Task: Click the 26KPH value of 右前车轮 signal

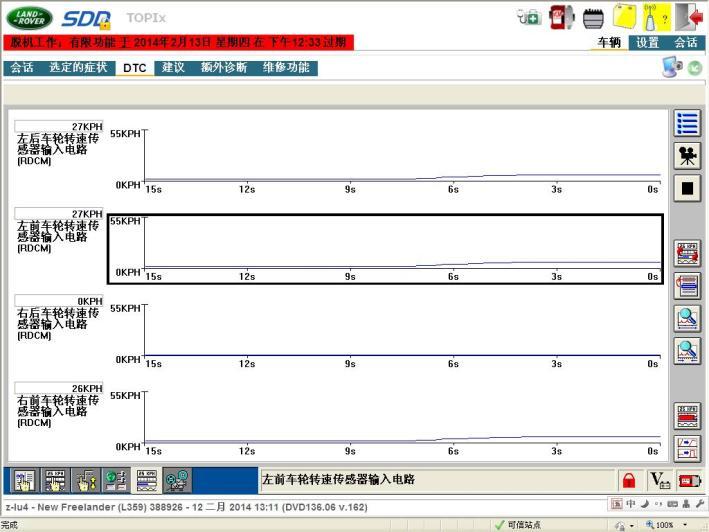Action: point(59,388)
